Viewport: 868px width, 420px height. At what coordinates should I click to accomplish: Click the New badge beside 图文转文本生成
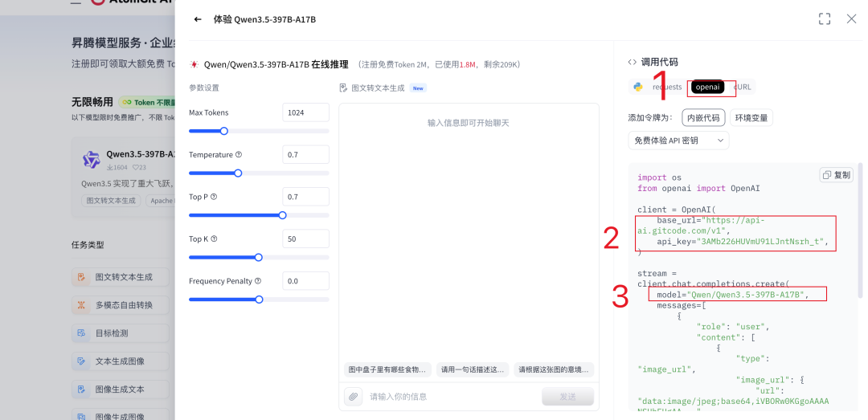click(x=418, y=88)
